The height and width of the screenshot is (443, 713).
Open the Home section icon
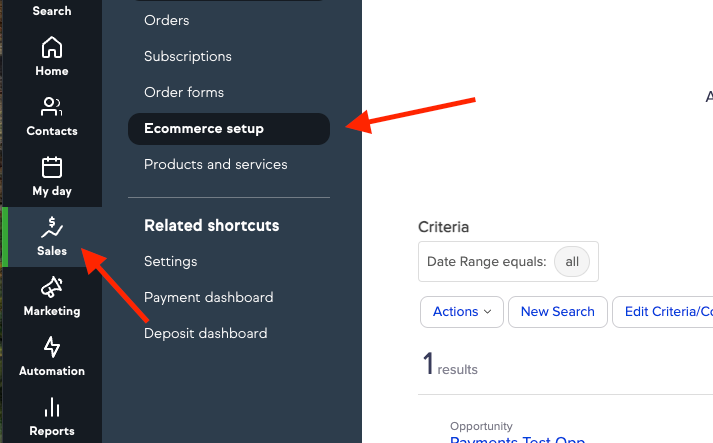coord(52,47)
